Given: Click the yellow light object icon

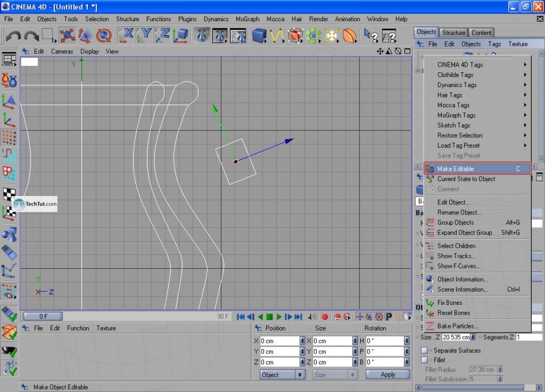Looking at the screenshot, I should point(332,36).
